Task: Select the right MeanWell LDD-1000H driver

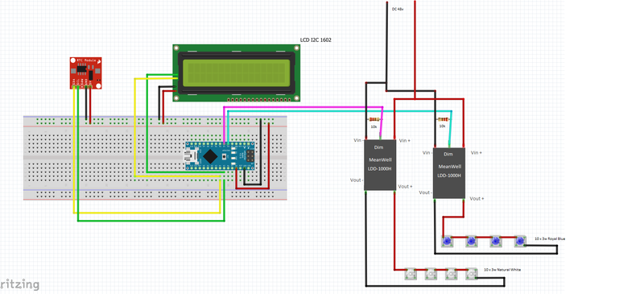Action: click(449, 173)
